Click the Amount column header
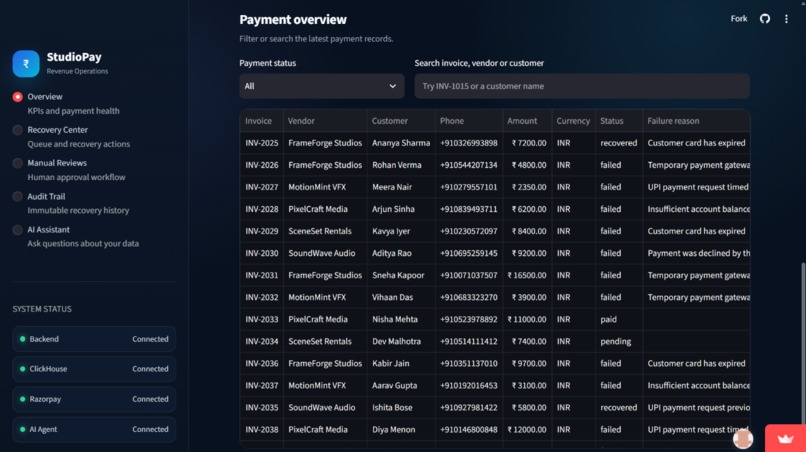This screenshot has width=806, height=452. [527, 121]
